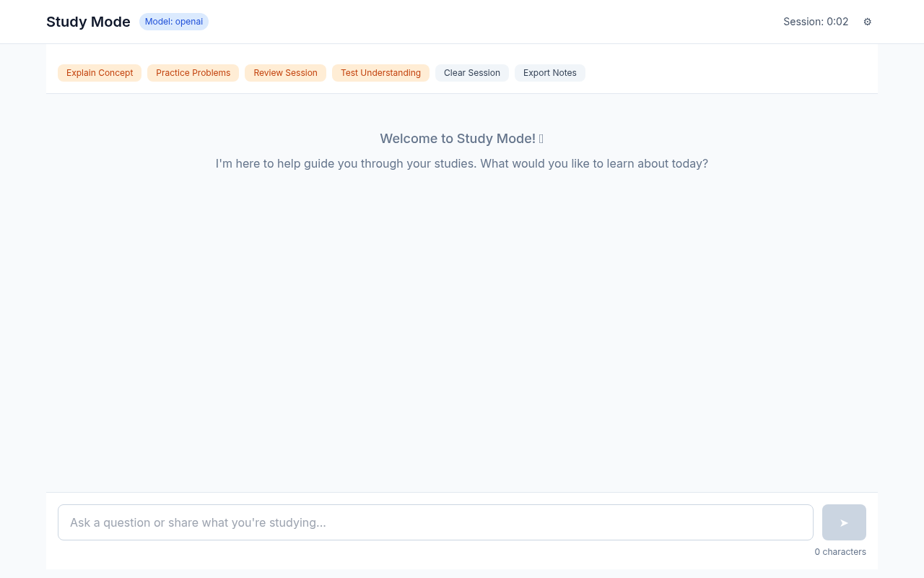Start a Review Session
The width and height of the screenshot is (924, 578).
tap(285, 73)
